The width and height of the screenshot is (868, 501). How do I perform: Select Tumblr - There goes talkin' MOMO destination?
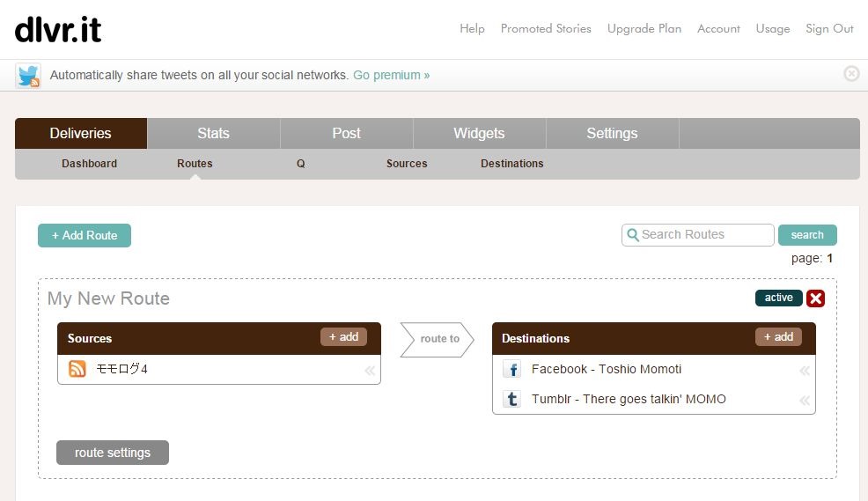coord(629,399)
